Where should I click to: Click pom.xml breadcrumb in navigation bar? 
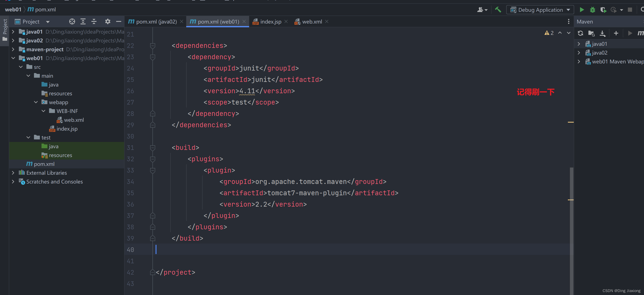(42, 9)
